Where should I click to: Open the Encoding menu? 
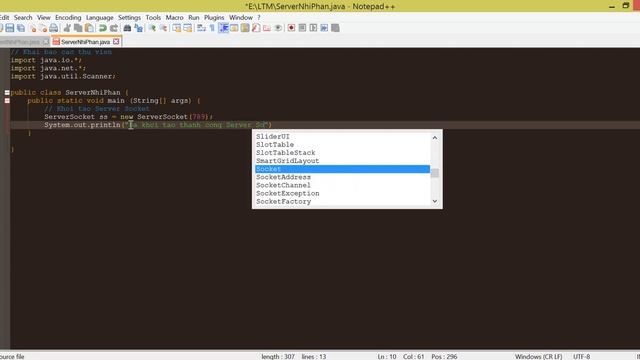68,18
